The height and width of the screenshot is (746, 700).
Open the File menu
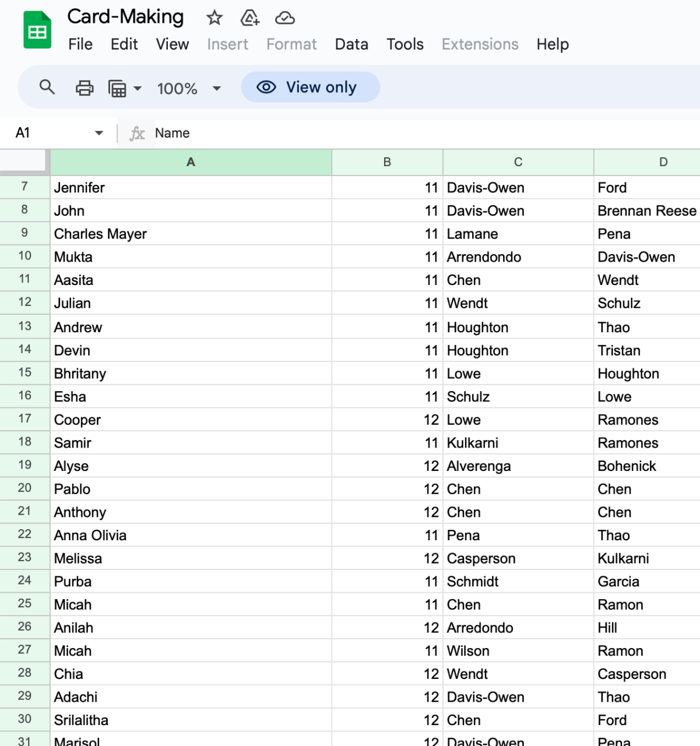80,44
